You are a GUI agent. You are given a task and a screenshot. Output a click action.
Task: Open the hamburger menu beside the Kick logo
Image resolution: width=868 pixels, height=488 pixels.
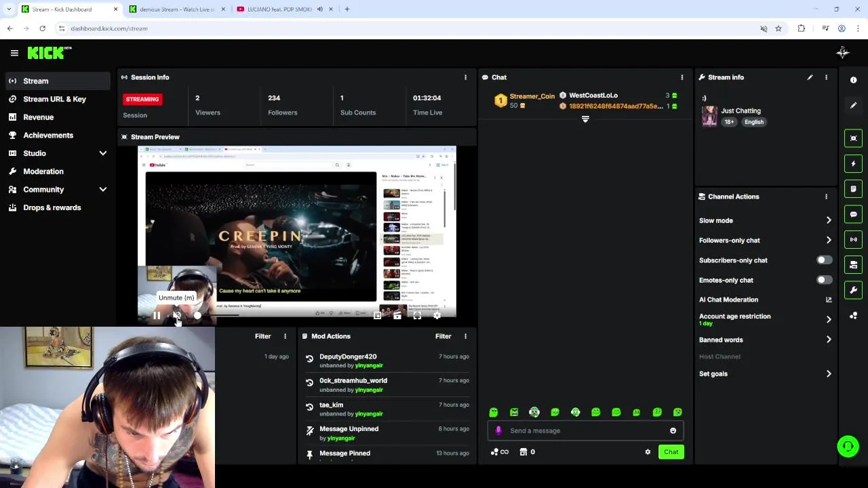(x=14, y=53)
